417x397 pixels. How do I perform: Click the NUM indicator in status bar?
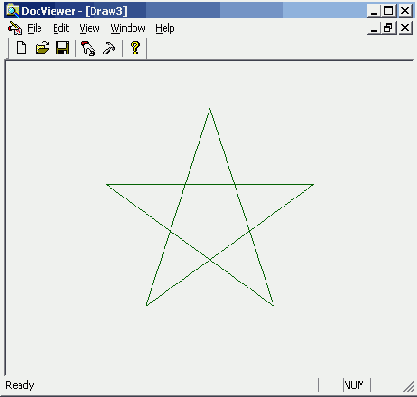click(354, 385)
